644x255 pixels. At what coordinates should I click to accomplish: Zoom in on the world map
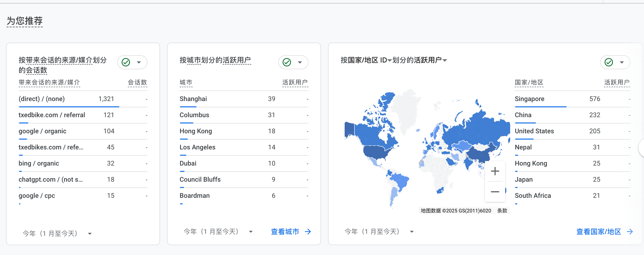(x=495, y=171)
